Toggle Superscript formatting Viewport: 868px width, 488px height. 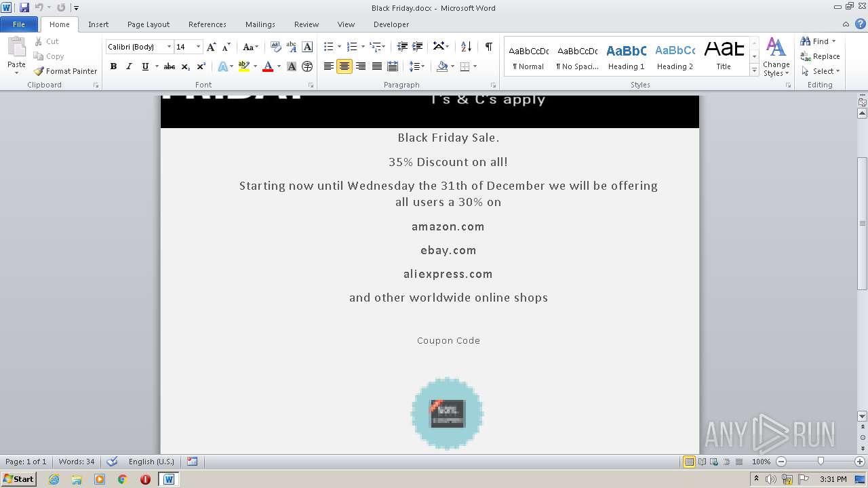coord(201,66)
